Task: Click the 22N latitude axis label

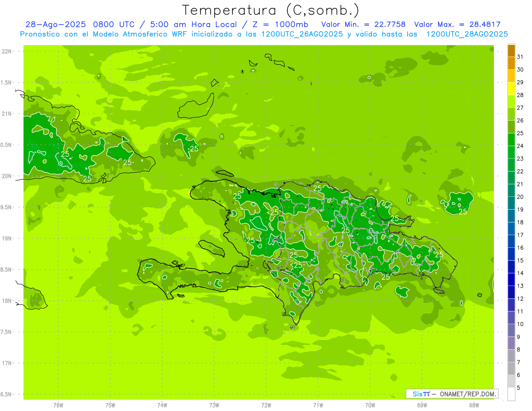Action: 7,51
